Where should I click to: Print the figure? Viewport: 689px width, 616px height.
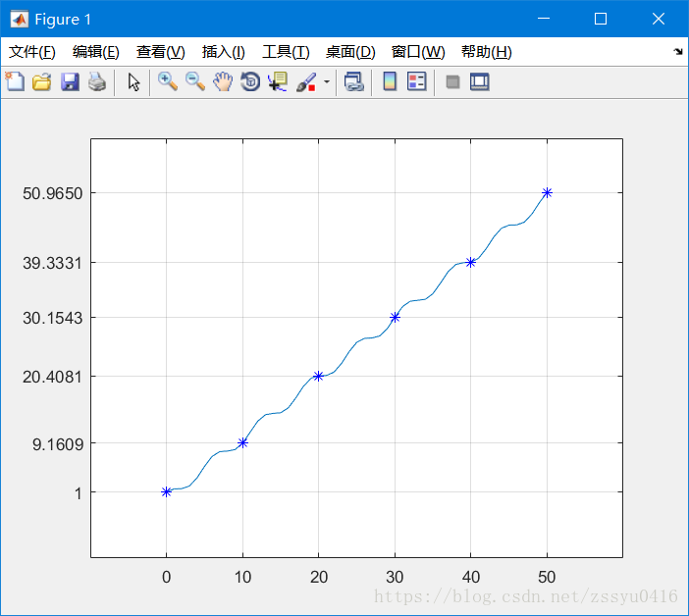click(x=97, y=81)
